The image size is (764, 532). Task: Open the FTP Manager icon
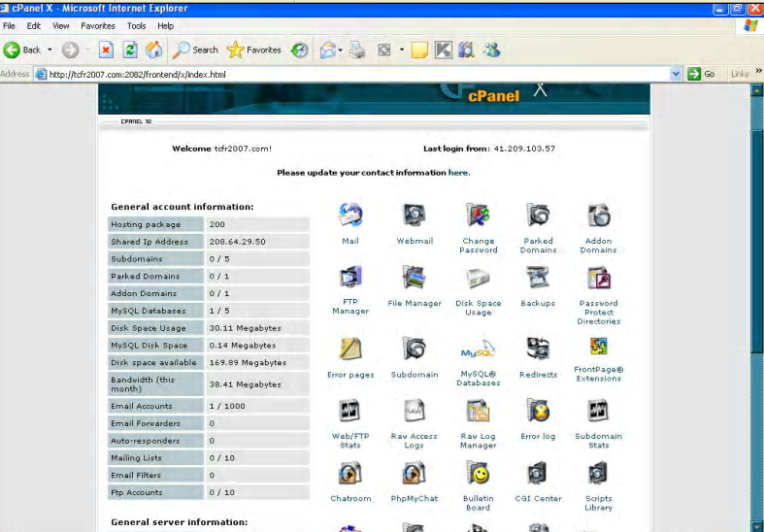pyautogui.click(x=350, y=278)
